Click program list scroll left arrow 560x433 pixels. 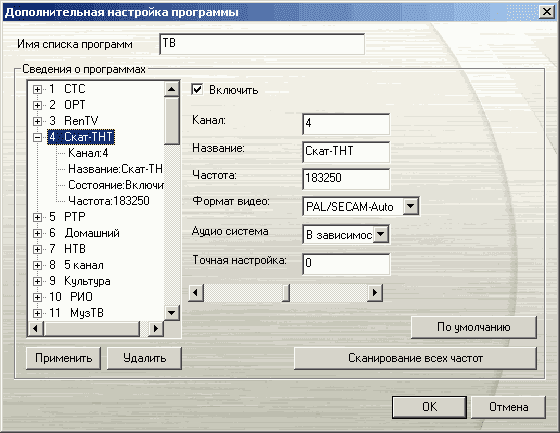tap(36, 329)
